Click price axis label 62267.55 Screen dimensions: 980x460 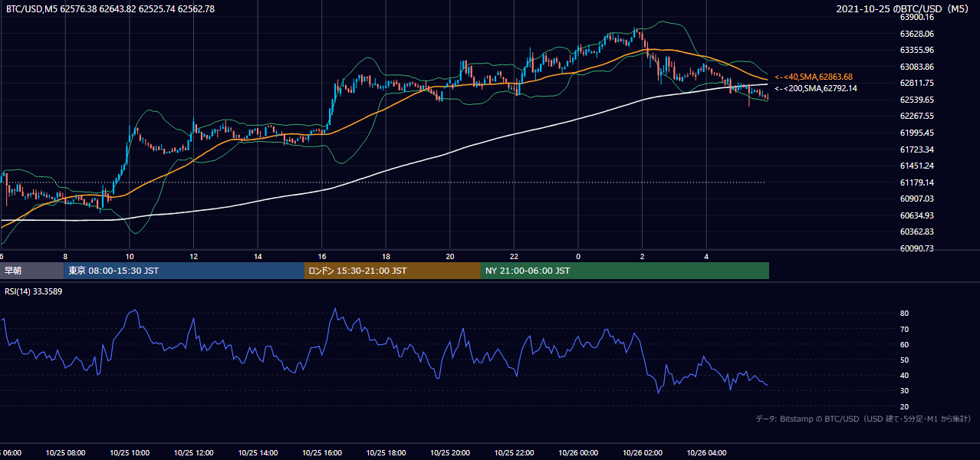click(917, 117)
